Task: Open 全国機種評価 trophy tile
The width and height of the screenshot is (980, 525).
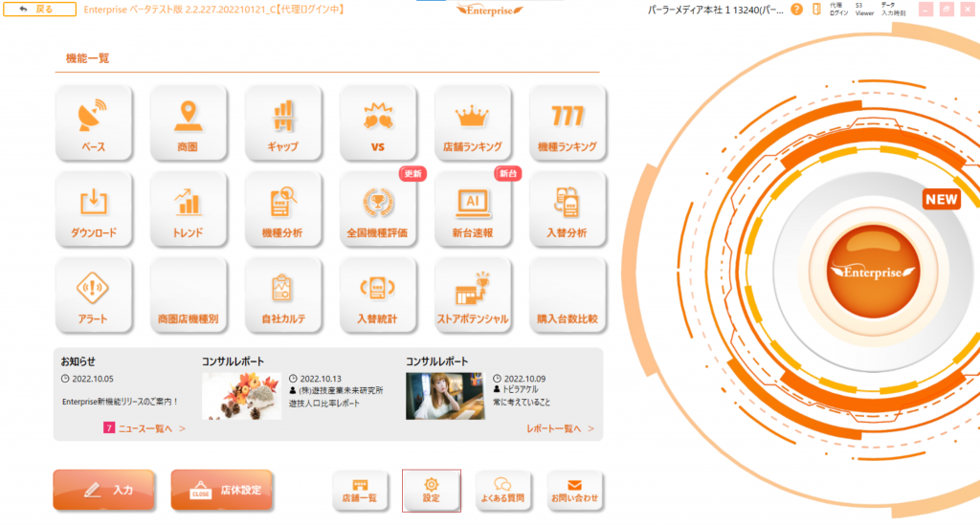Action: [377, 209]
